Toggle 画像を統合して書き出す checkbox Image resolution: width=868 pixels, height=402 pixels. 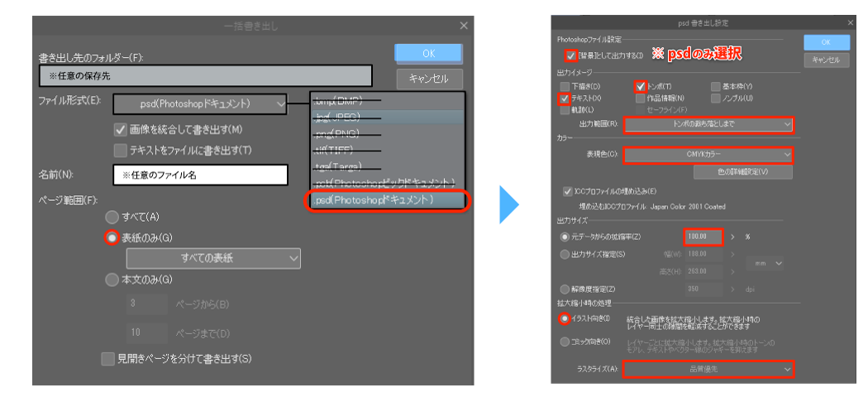click(x=120, y=130)
